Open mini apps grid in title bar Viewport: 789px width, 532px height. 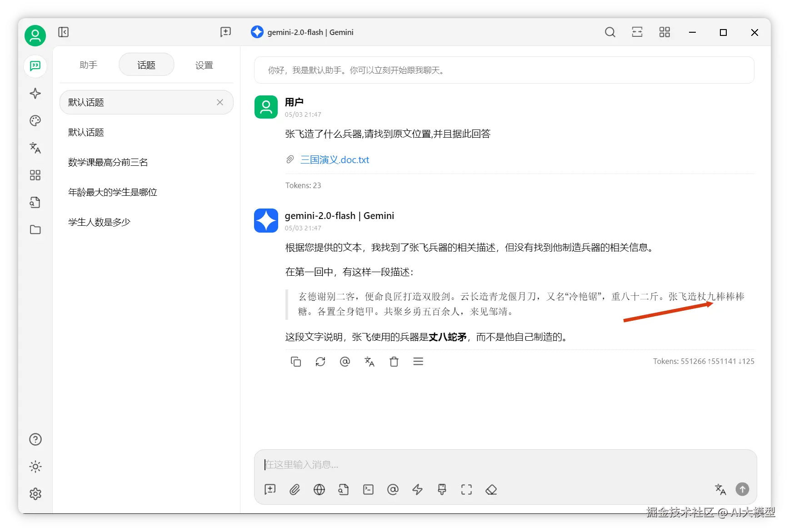coord(664,32)
